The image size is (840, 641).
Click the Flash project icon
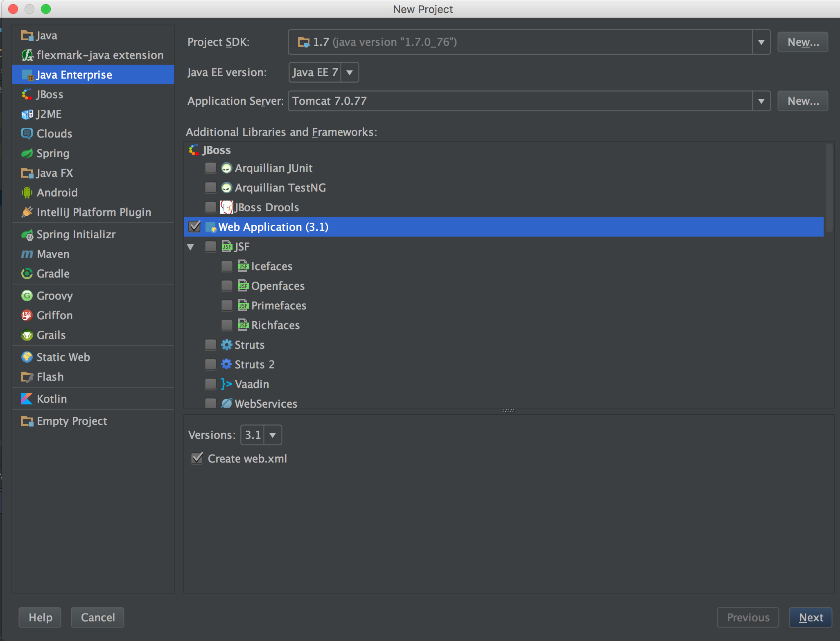[x=27, y=377]
